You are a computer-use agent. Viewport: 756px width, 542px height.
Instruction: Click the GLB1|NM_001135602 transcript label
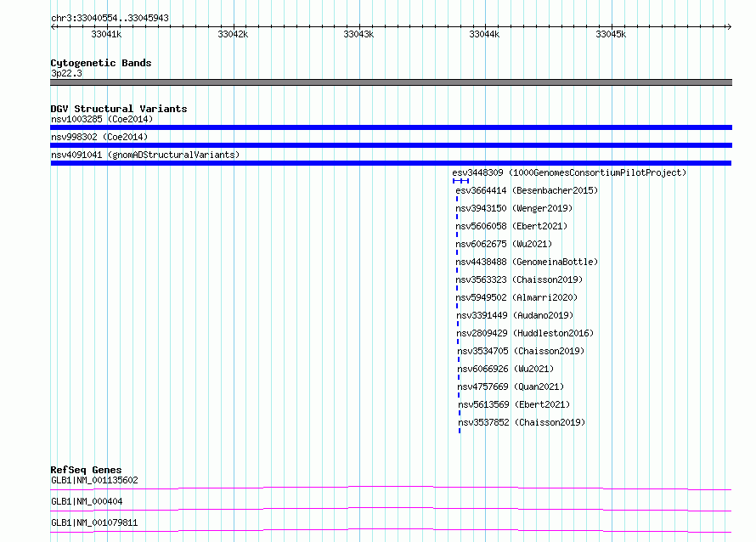(94, 480)
